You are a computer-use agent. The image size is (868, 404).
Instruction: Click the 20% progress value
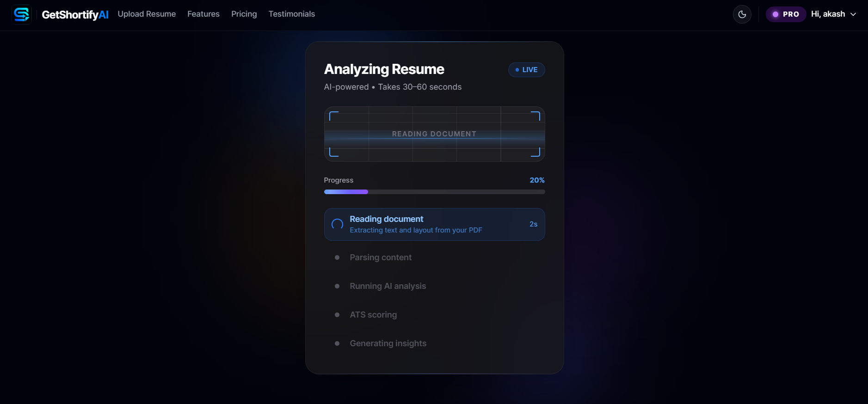coord(537,180)
